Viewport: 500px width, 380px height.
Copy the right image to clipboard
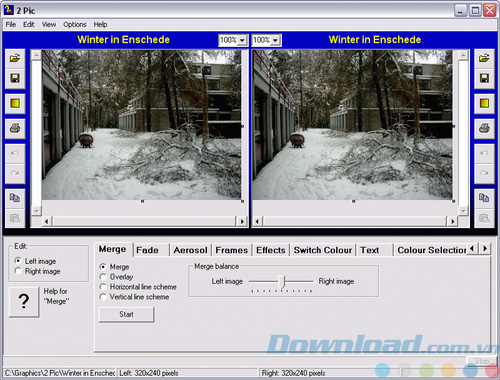484,198
